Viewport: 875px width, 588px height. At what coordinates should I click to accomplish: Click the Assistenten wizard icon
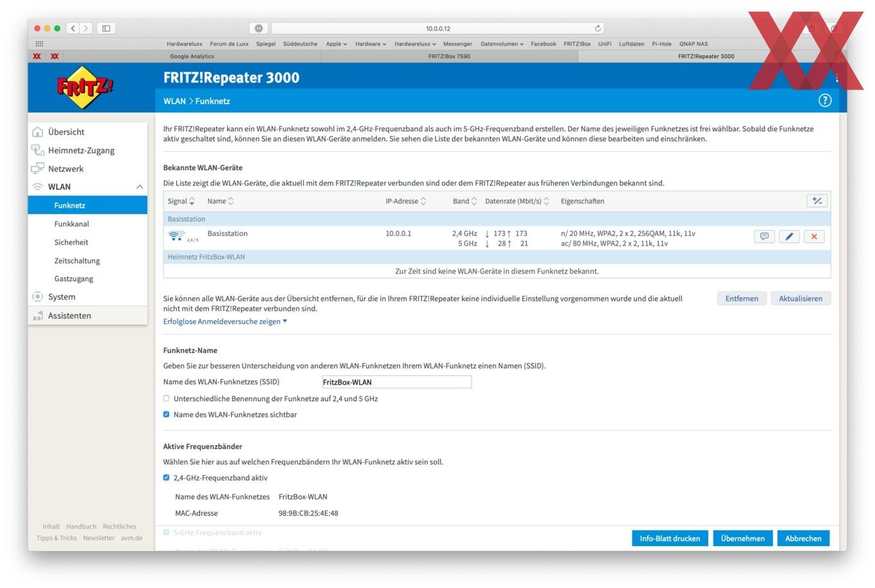pos(38,315)
